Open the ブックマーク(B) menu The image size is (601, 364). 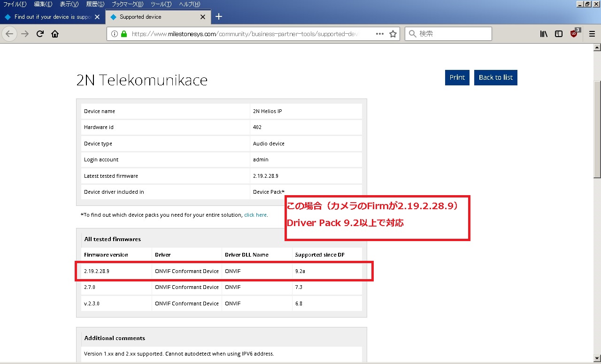(127, 4)
